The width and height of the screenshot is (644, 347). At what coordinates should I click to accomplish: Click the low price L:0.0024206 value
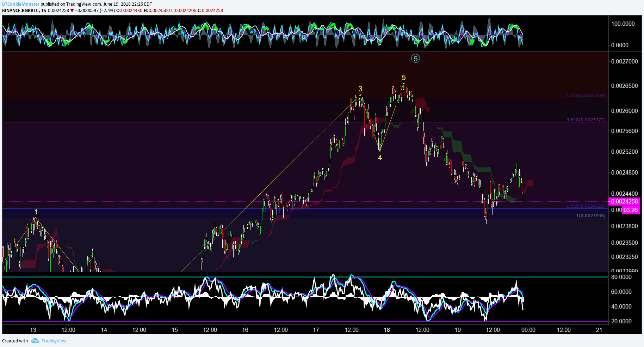point(184,10)
